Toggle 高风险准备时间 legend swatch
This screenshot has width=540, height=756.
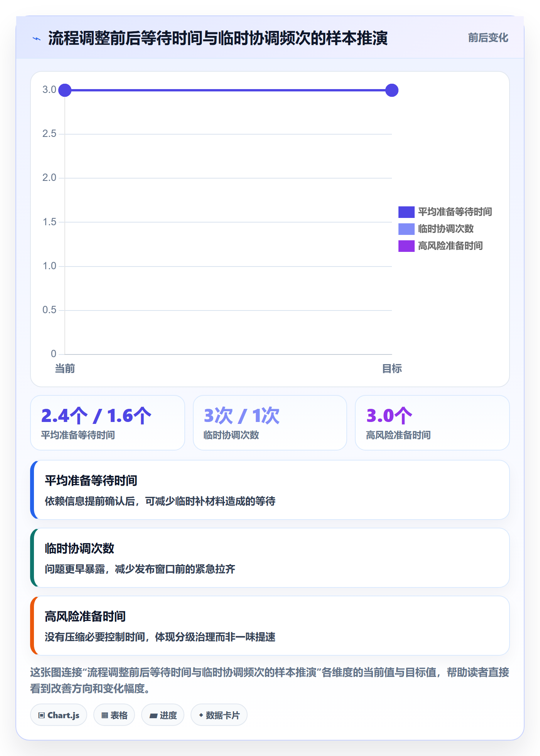pos(406,246)
